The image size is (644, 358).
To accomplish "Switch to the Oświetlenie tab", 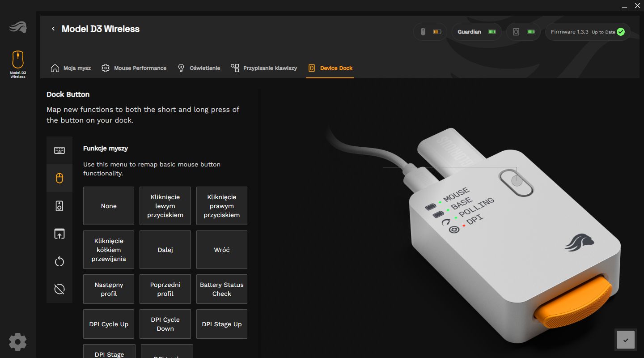I will (x=199, y=68).
